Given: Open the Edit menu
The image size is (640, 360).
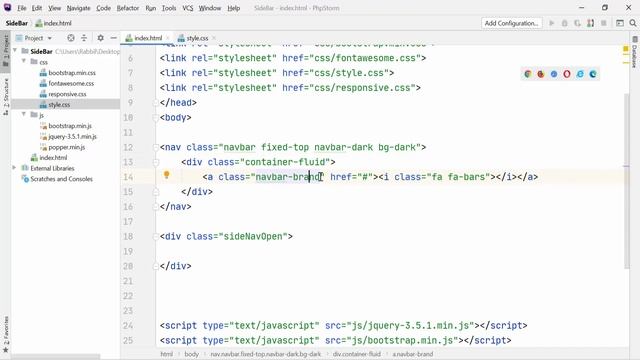Looking at the screenshot, I should click(x=37, y=8).
